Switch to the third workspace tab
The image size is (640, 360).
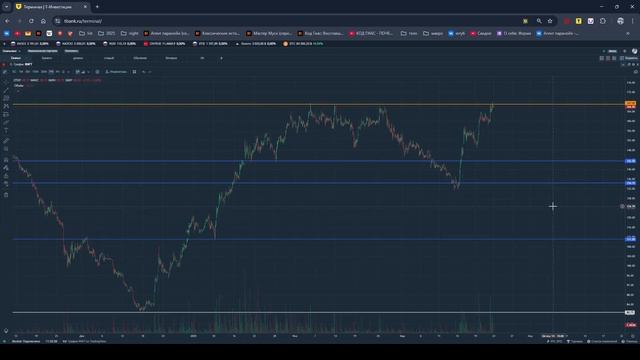(78, 58)
